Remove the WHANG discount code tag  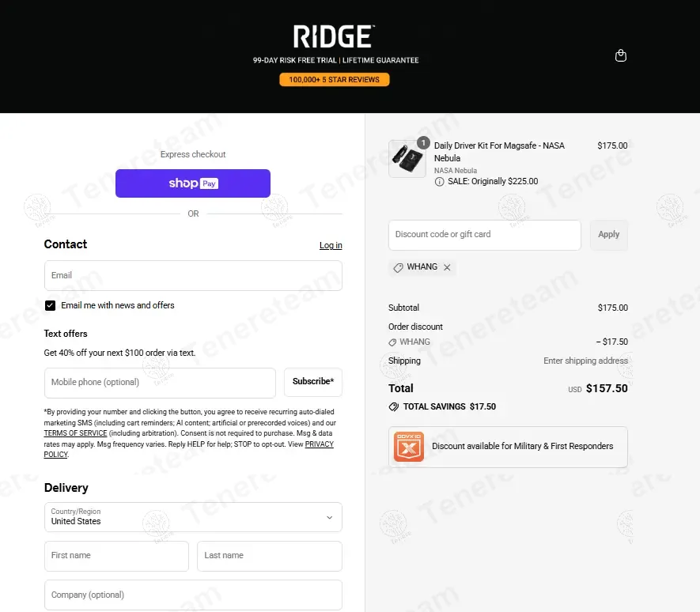point(447,267)
